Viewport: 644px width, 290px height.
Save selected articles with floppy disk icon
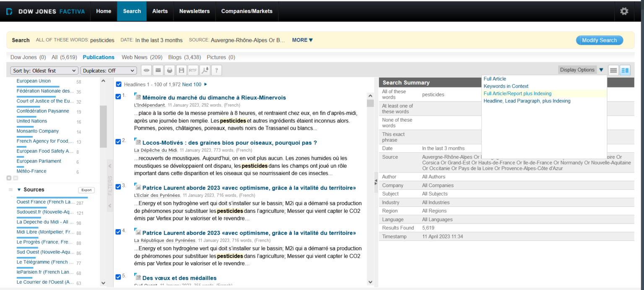click(181, 71)
